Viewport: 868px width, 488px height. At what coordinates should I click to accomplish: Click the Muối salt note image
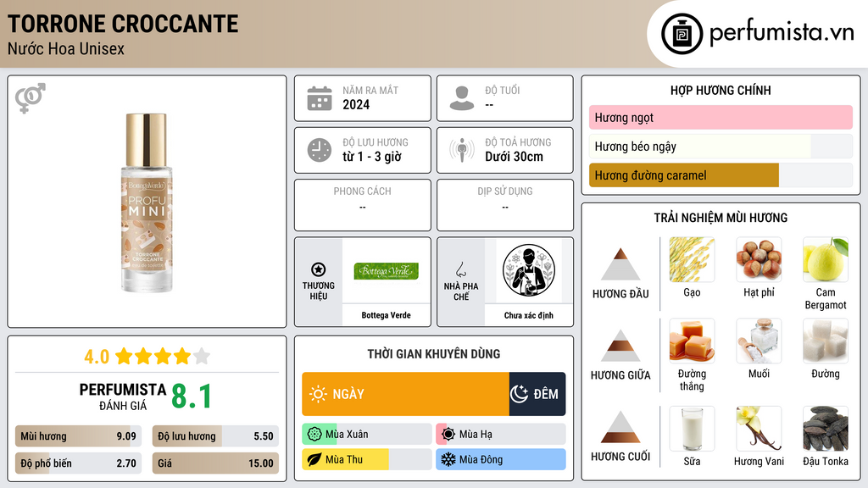point(759,341)
